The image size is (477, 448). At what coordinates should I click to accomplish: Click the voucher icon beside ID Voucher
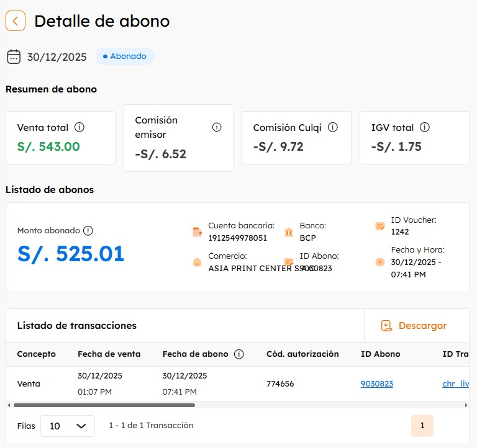pyautogui.click(x=380, y=226)
